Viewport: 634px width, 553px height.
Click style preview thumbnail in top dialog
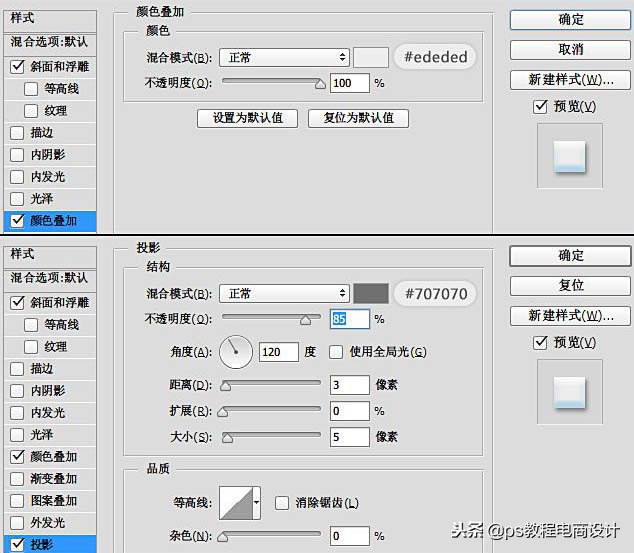pos(570,156)
